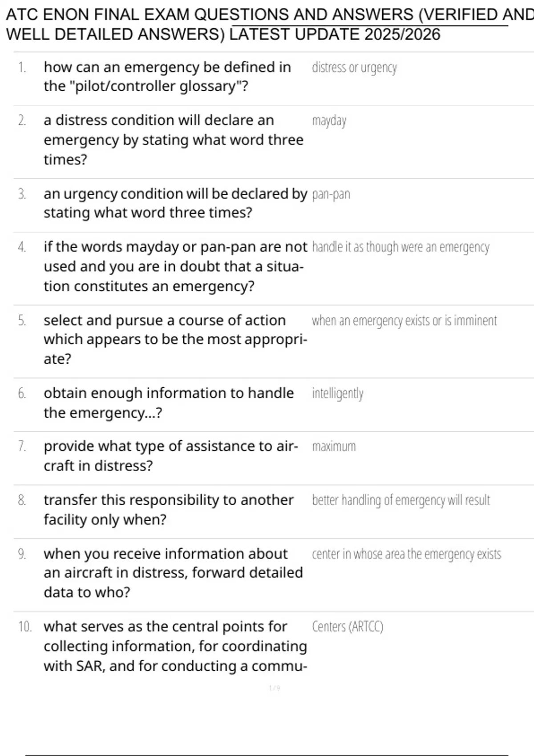Select question 7 about type of assistance
This screenshot has height=756, width=534.
point(171,456)
